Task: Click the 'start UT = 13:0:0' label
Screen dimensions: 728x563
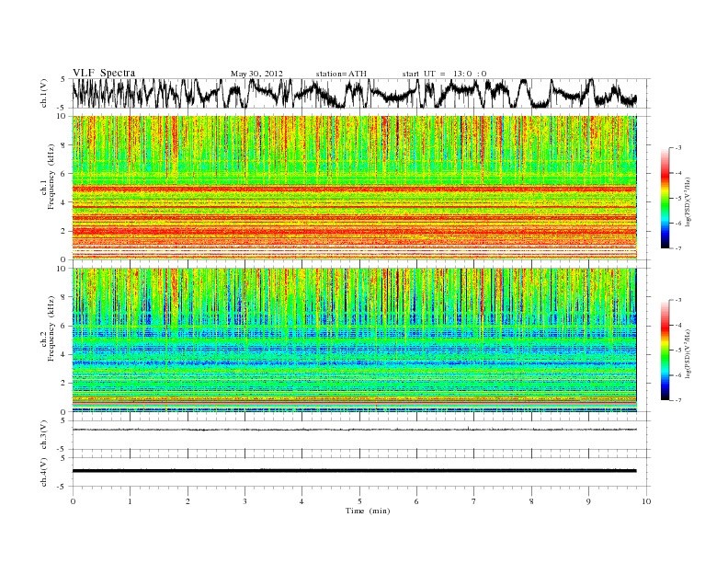Action: coord(444,74)
